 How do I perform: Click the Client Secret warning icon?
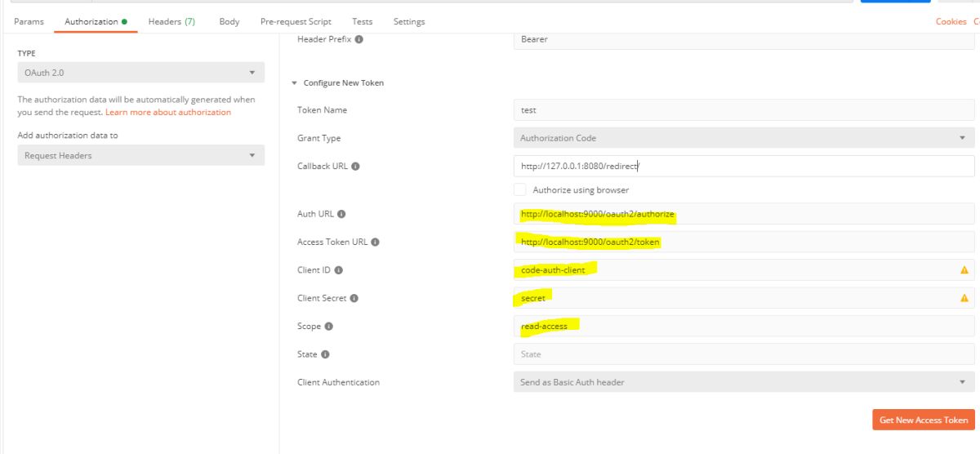tap(964, 298)
